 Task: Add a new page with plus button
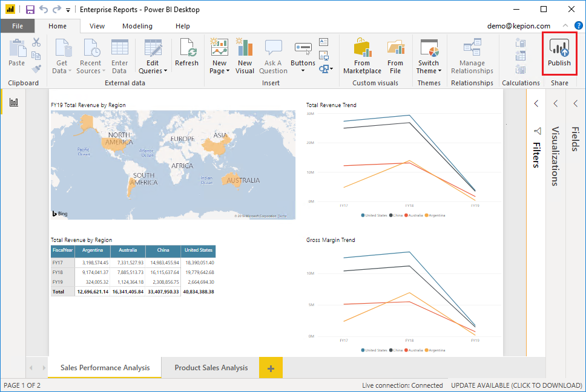pos(271,368)
